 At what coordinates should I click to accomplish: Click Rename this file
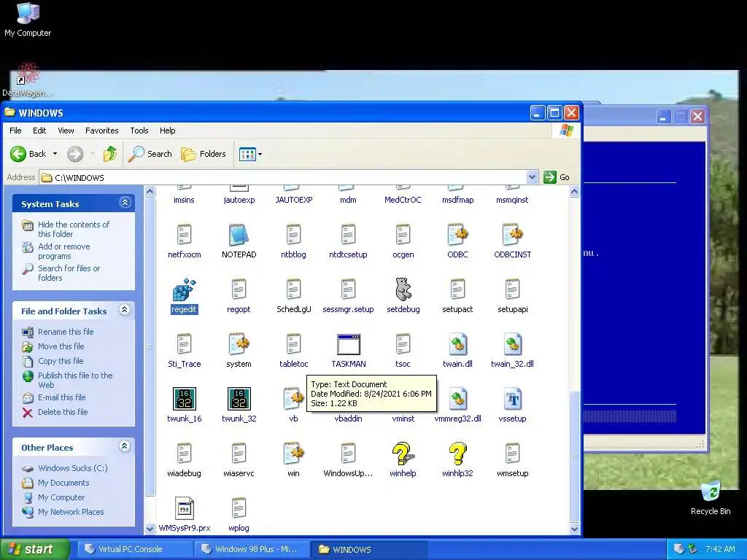[66, 332]
